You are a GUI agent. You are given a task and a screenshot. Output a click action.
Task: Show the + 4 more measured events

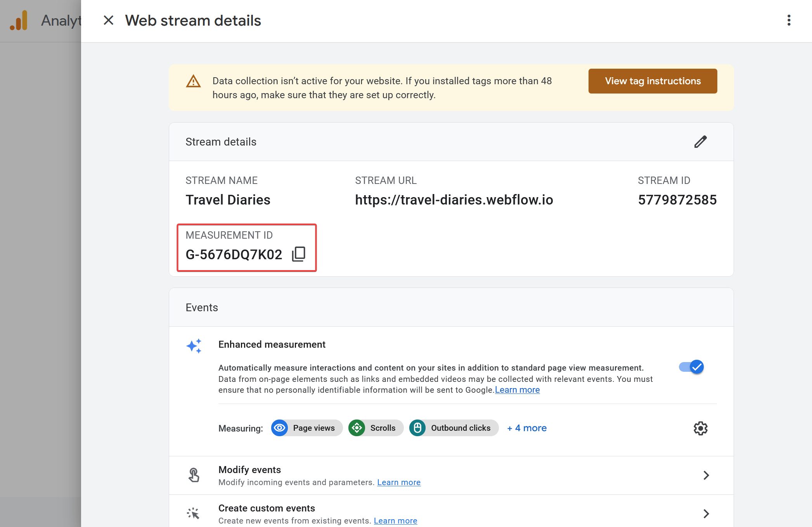coord(527,428)
